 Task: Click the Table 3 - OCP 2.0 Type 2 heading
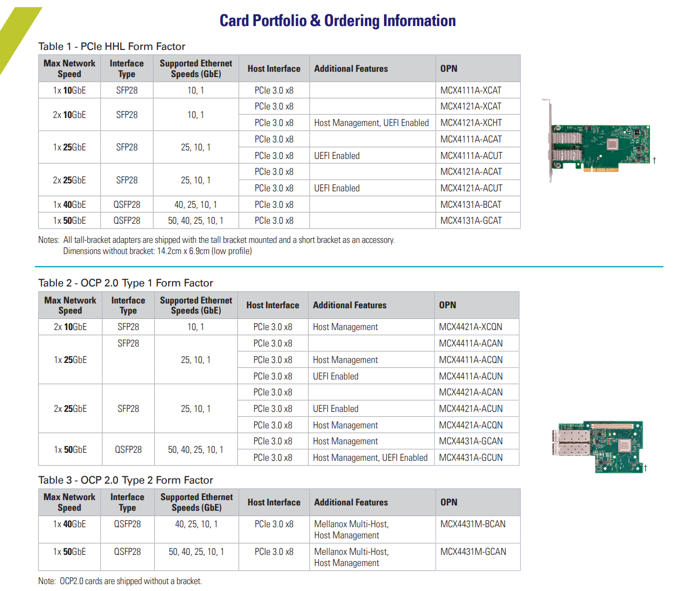(126, 480)
